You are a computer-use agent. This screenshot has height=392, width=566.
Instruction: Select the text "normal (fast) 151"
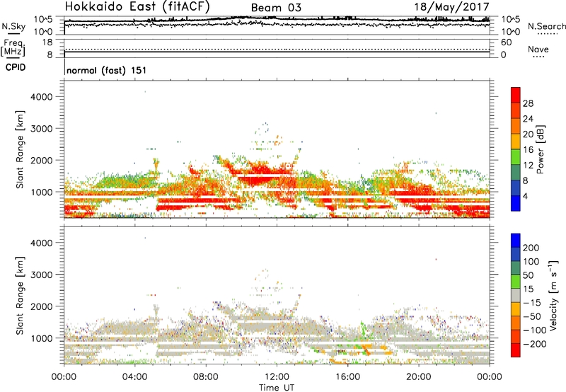point(107,70)
